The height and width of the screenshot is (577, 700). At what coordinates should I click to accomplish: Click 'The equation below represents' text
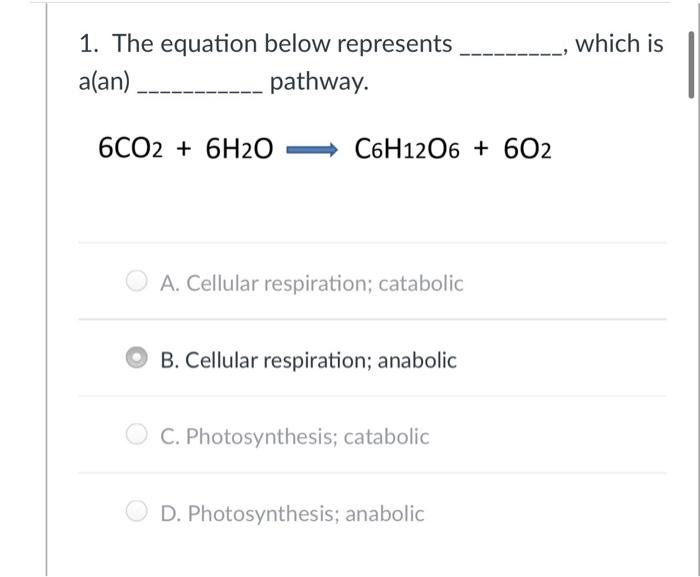click(x=282, y=44)
